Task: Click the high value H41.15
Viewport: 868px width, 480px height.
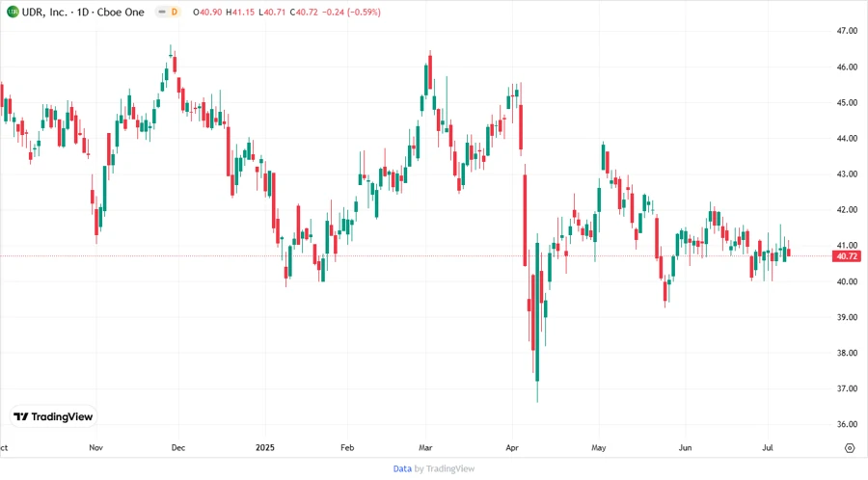Action: 240,12
